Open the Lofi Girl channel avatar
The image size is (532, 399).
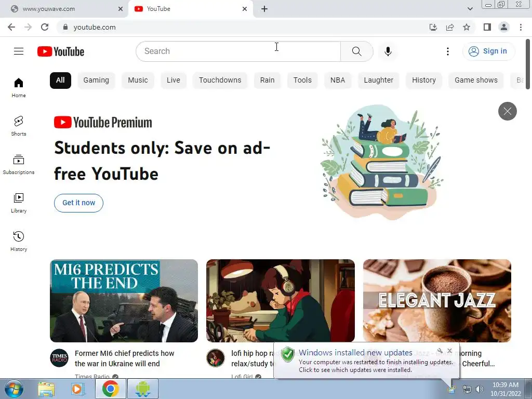216,358
